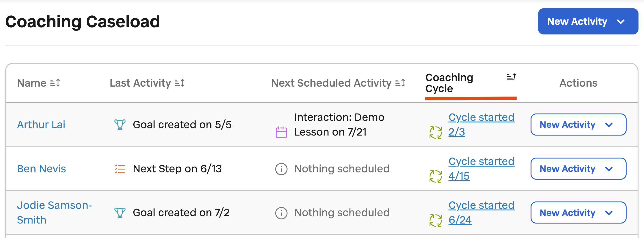
Task: Open Arthur Lai's profile link
Action: click(x=41, y=125)
